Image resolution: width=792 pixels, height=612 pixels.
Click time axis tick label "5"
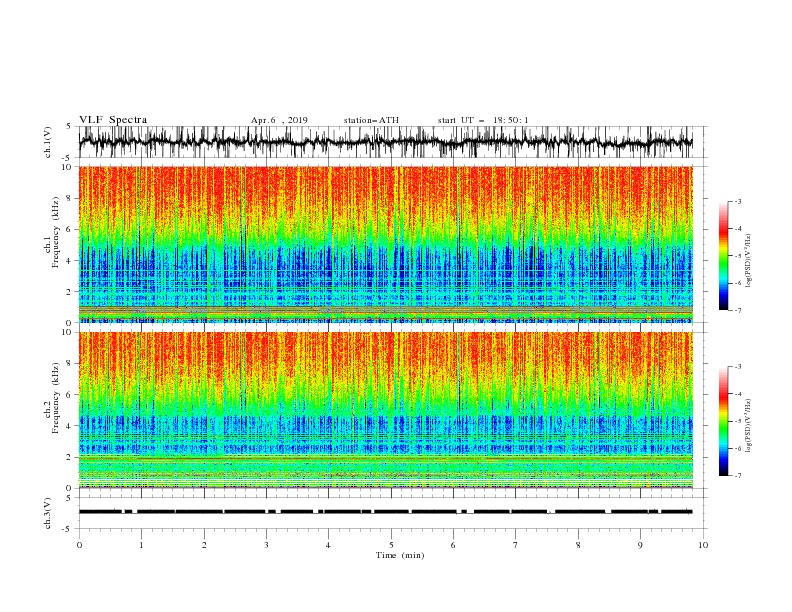click(x=391, y=545)
